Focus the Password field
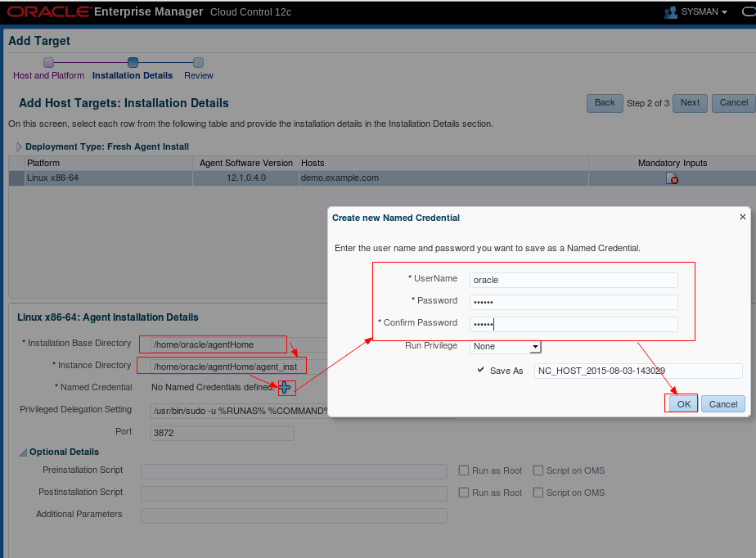Screen dimensions: 756x558 574,303
